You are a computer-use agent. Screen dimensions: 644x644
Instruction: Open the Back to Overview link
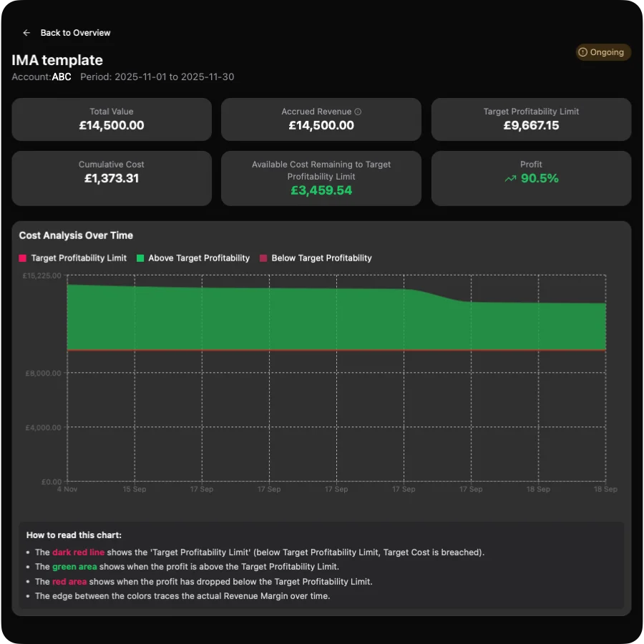coord(75,33)
